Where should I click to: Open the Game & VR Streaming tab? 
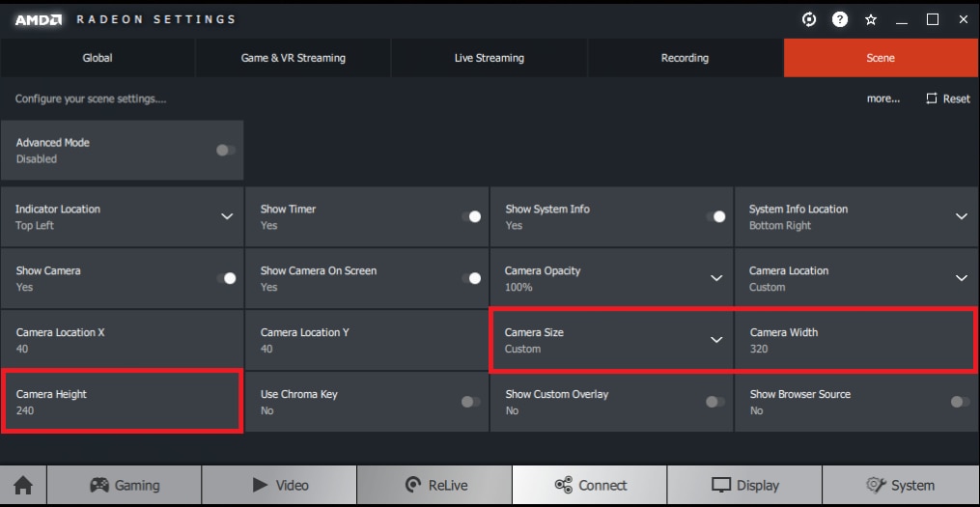pyautogui.click(x=294, y=58)
